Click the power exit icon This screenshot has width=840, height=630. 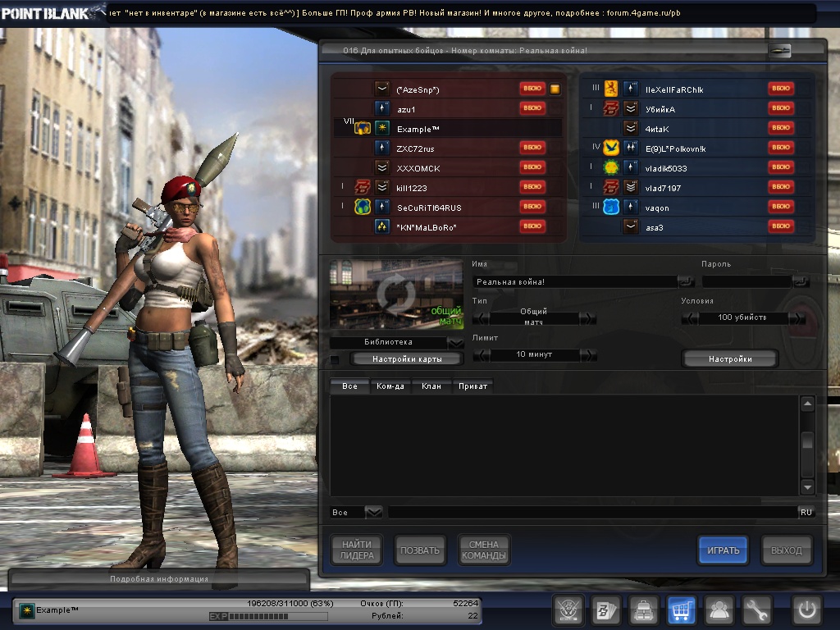click(806, 610)
